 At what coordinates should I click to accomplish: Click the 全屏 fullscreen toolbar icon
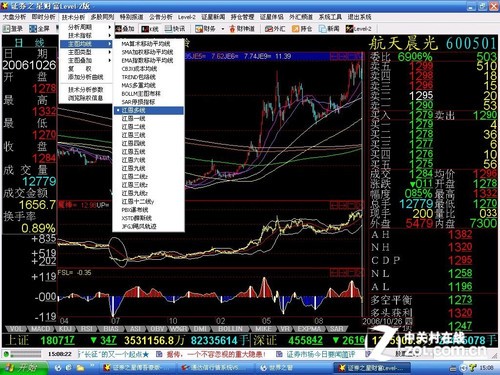[40, 29]
